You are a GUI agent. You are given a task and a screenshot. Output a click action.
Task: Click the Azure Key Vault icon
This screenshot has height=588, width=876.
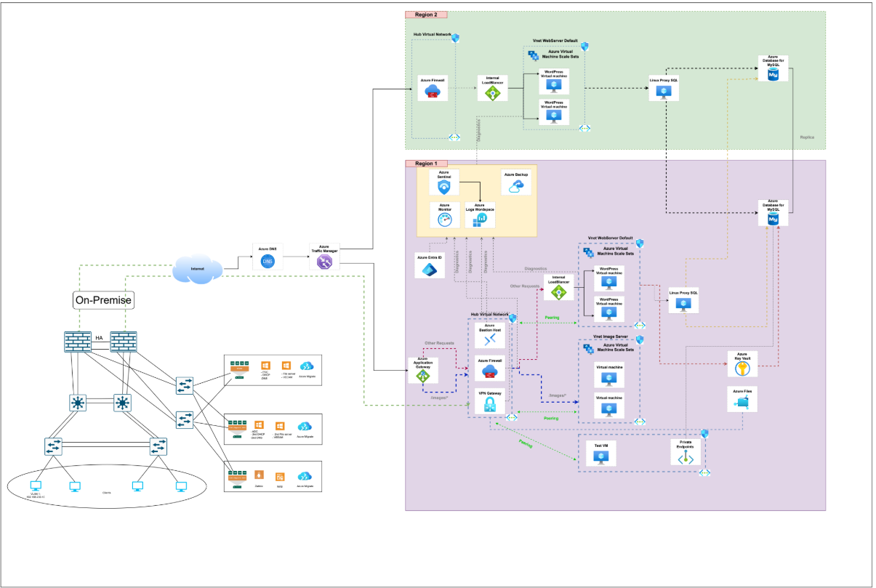pos(742,368)
